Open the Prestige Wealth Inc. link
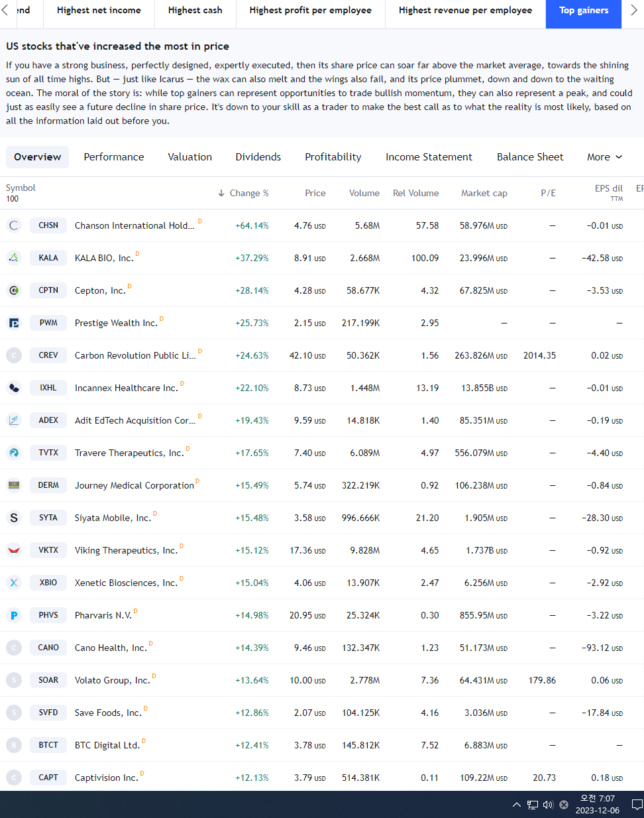644x818 pixels. [x=116, y=323]
